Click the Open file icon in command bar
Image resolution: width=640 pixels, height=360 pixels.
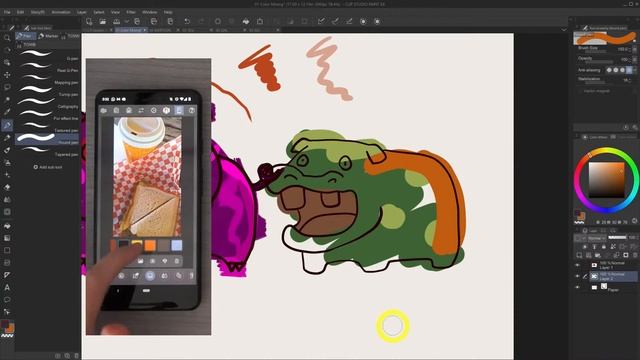(x=102, y=21)
